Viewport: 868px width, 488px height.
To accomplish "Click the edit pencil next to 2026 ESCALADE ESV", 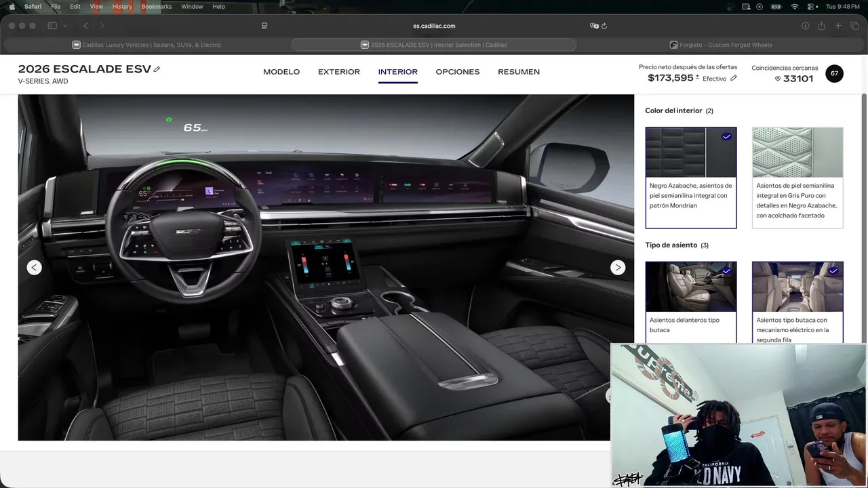I will pyautogui.click(x=157, y=69).
